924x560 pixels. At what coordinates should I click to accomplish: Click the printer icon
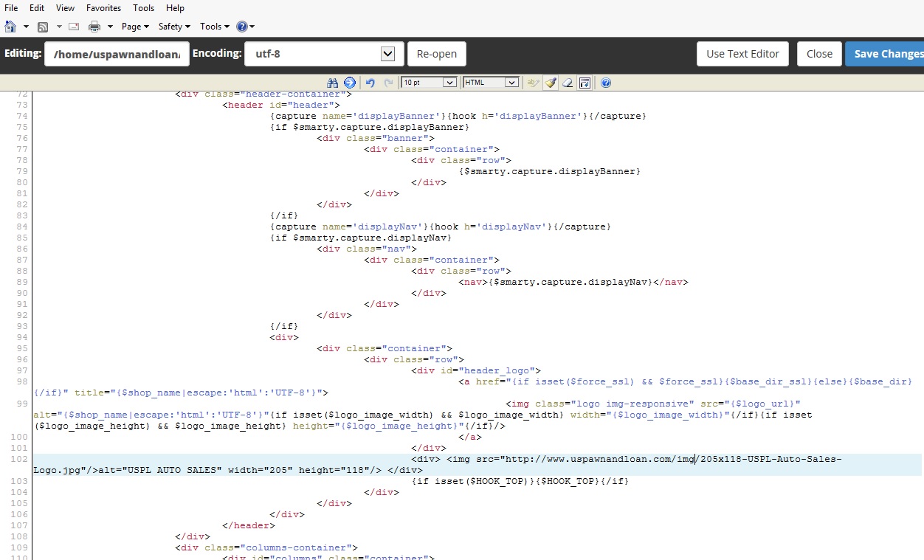[94, 27]
